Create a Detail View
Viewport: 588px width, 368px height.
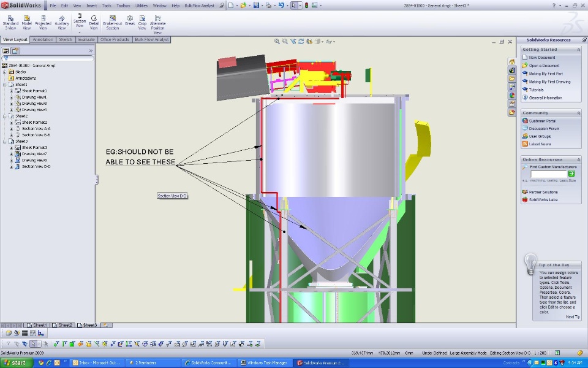94,23
